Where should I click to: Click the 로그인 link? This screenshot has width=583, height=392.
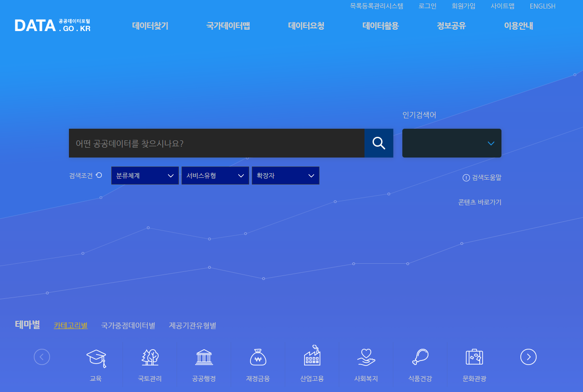428,6
